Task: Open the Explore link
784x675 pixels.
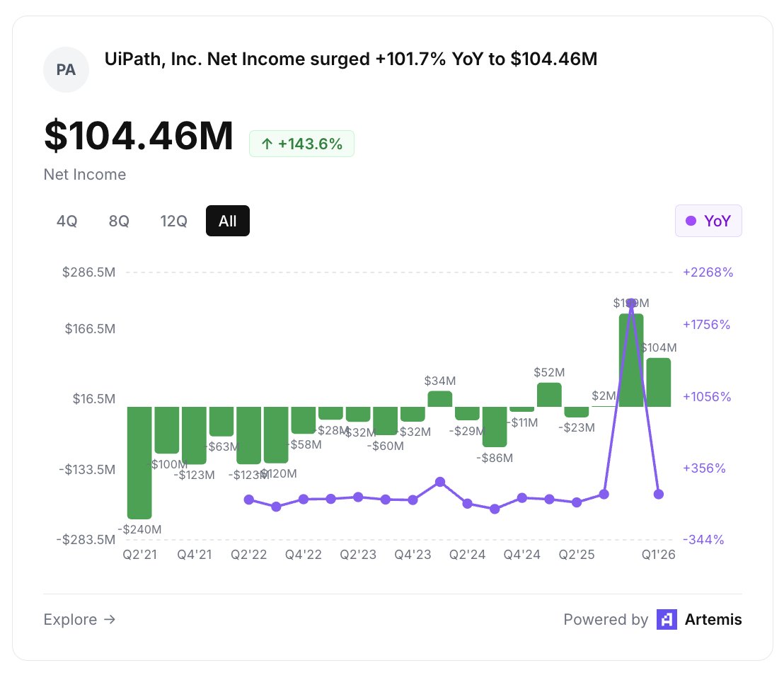Action: (x=79, y=620)
